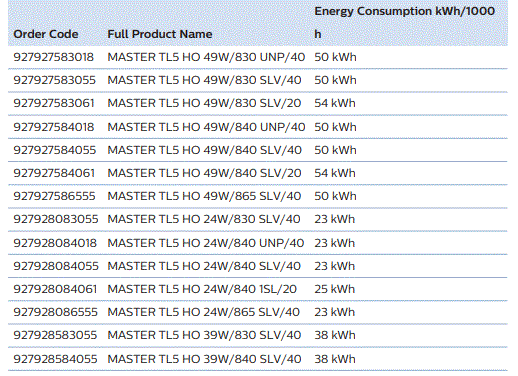This screenshot has width=518, height=376.
Task: Select order code 927927583055
Action: pyautogui.click(x=55, y=80)
